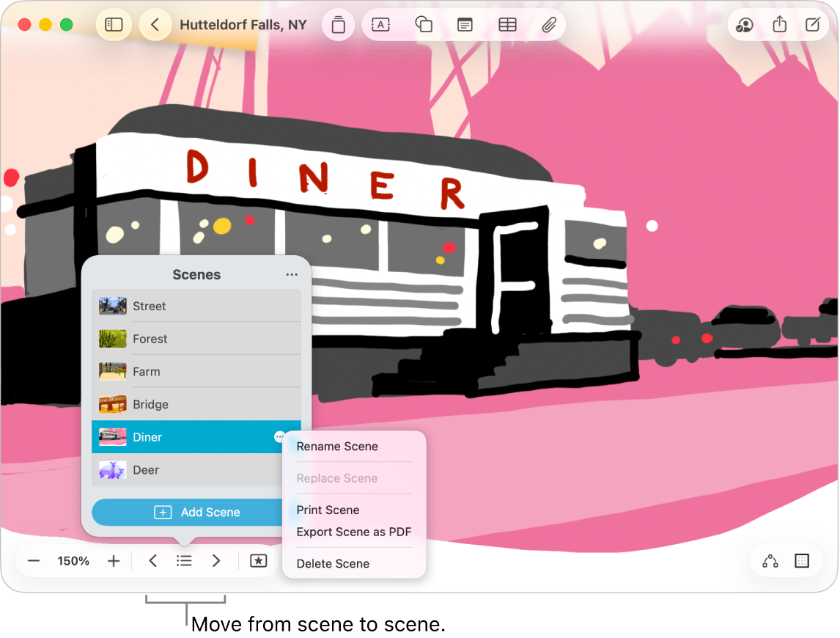This screenshot has width=840, height=638.
Task: Insert a table
Action: pyautogui.click(x=507, y=24)
